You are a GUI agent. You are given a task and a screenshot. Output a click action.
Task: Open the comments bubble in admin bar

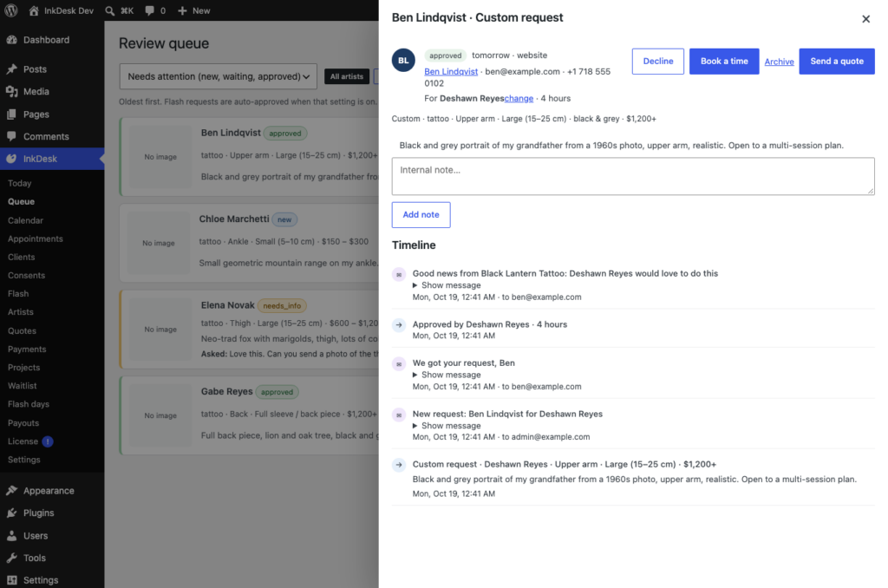point(149,10)
